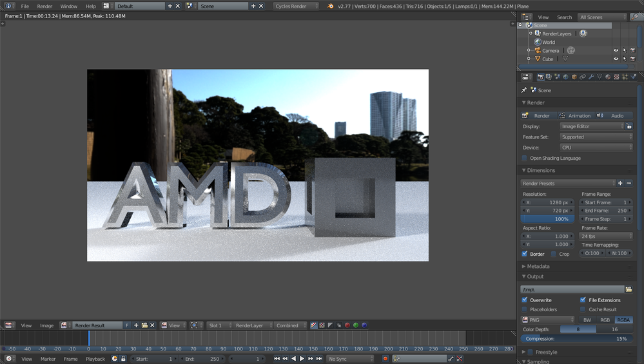Click the Animation render button

(575, 116)
